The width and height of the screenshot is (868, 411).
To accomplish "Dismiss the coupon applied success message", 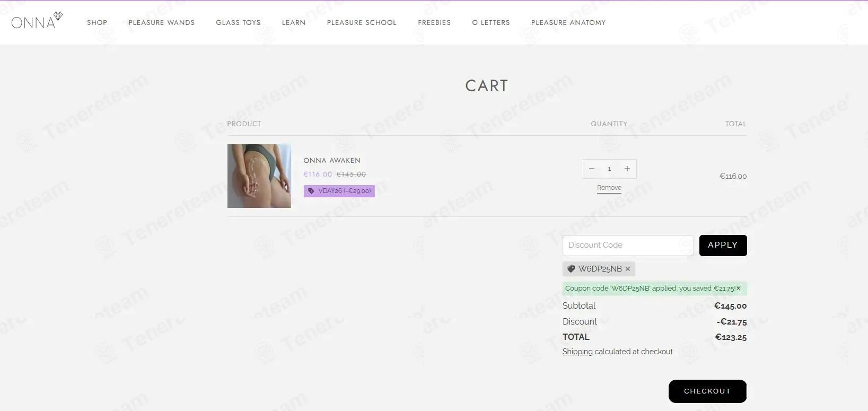I will (x=738, y=288).
